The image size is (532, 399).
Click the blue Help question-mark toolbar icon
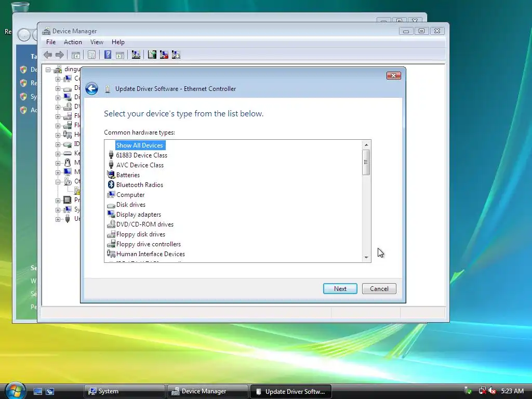pos(108,55)
